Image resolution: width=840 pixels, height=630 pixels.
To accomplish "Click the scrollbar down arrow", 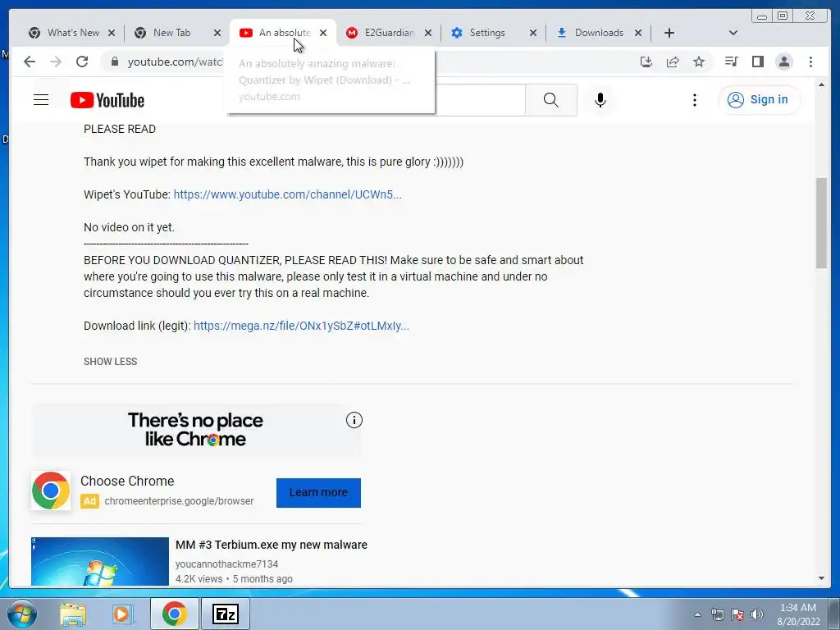I will (x=821, y=578).
